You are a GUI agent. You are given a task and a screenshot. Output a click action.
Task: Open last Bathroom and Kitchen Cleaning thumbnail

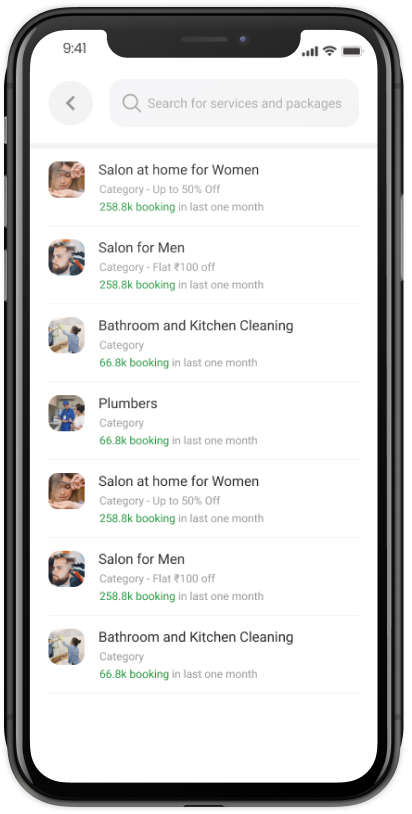point(66,647)
